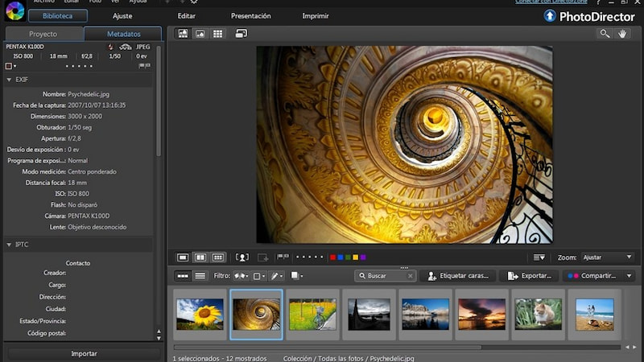Open secondary monitor display options

241,34
